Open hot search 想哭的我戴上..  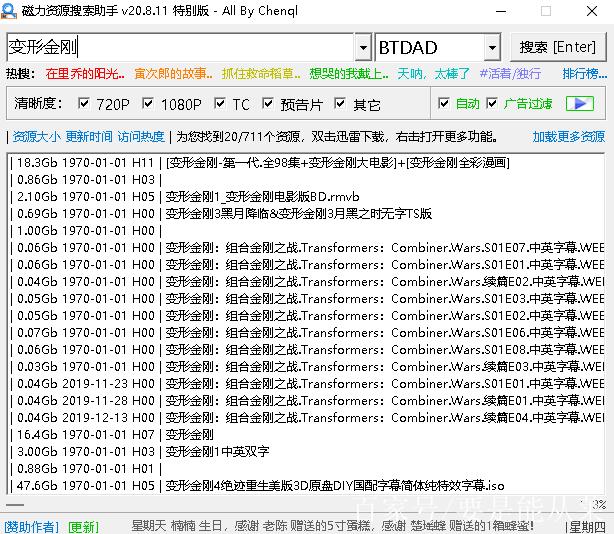349,74
